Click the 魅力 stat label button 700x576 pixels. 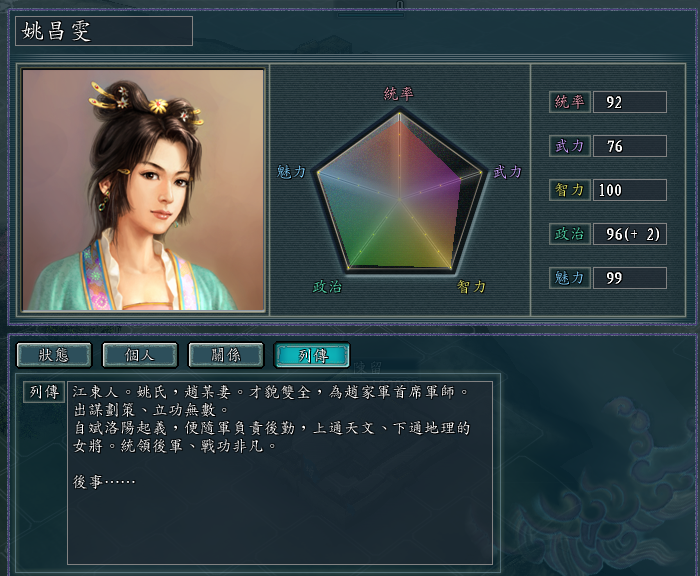pyautogui.click(x=570, y=278)
